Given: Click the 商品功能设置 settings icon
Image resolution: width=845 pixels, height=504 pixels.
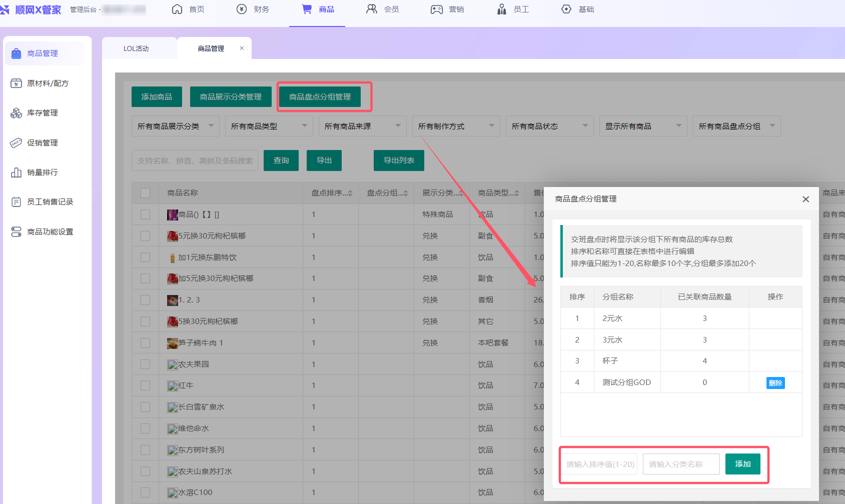Looking at the screenshot, I should 16,232.
